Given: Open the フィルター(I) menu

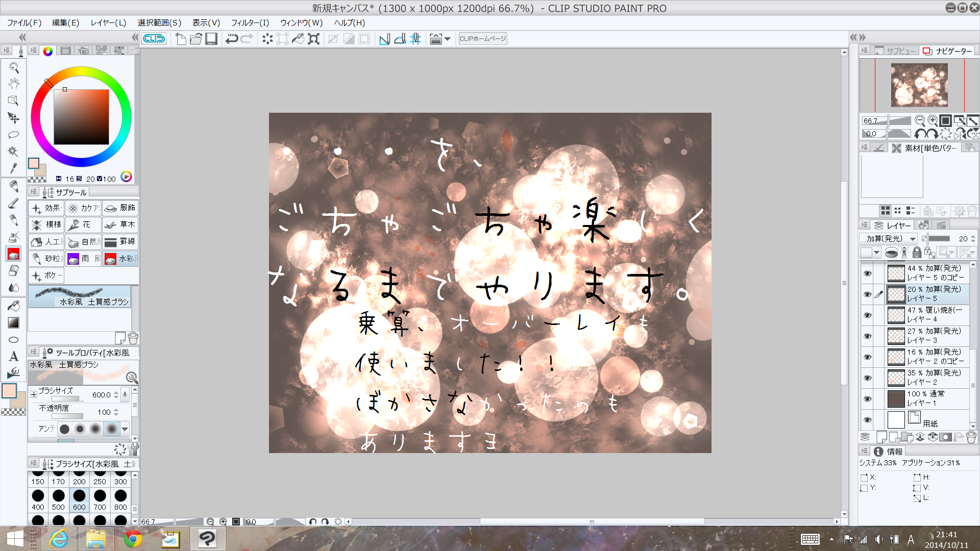Looking at the screenshot, I should [250, 22].
